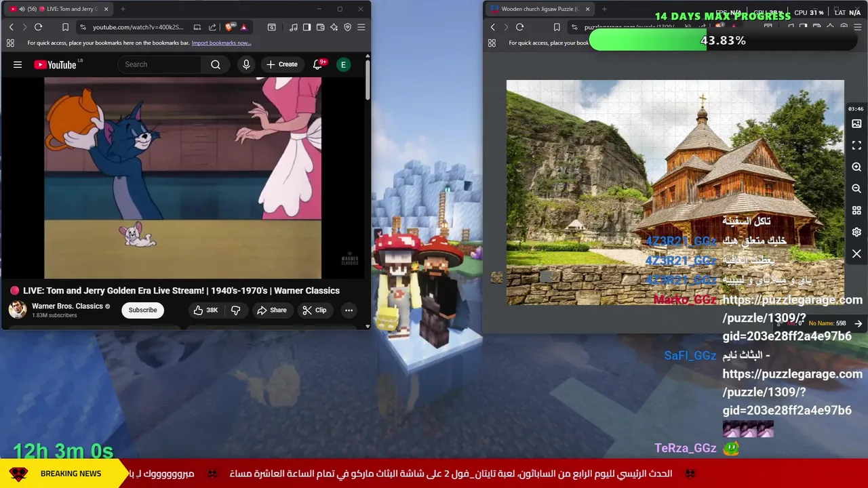Open the account avatar labeled E

pyautogui.click(x=343, y=64)
